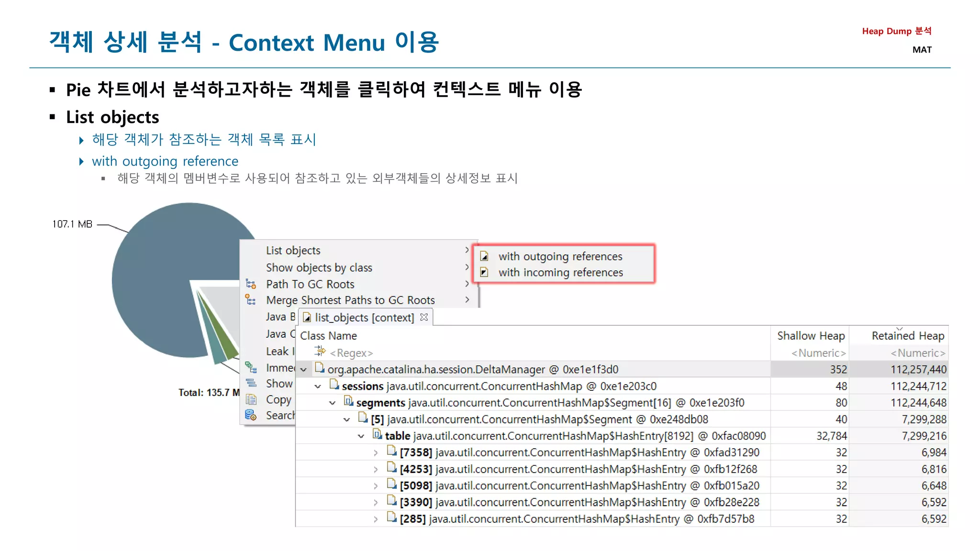Viewport: 980px width, 551px height.
Task: Click the Copy menu icon
Action: (251, 399)
